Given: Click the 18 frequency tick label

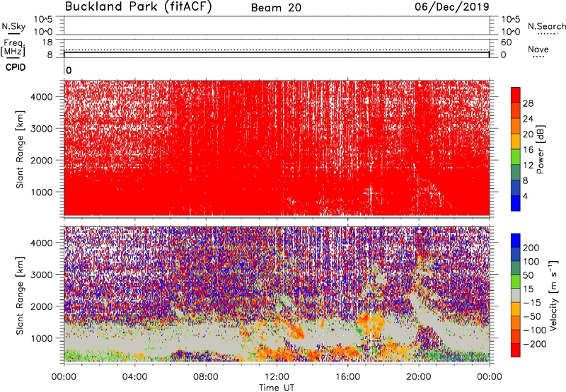Looking at the screenshot, I should tap(47, 42).
